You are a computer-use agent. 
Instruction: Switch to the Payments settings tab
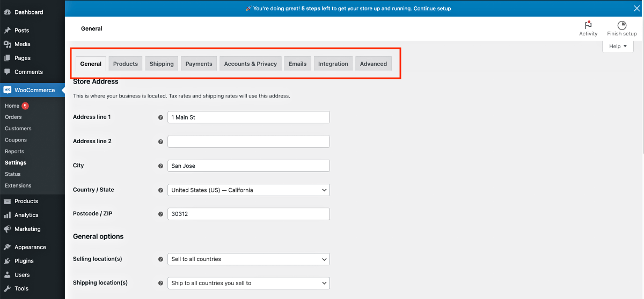click(199, 64)
